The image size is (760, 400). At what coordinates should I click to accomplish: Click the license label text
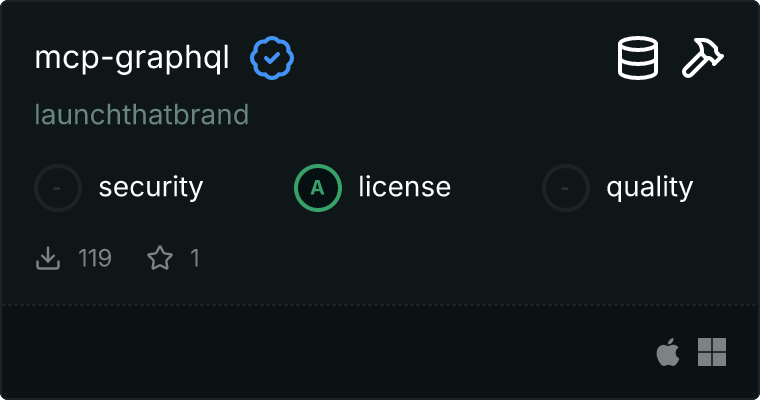pos(404,187)
